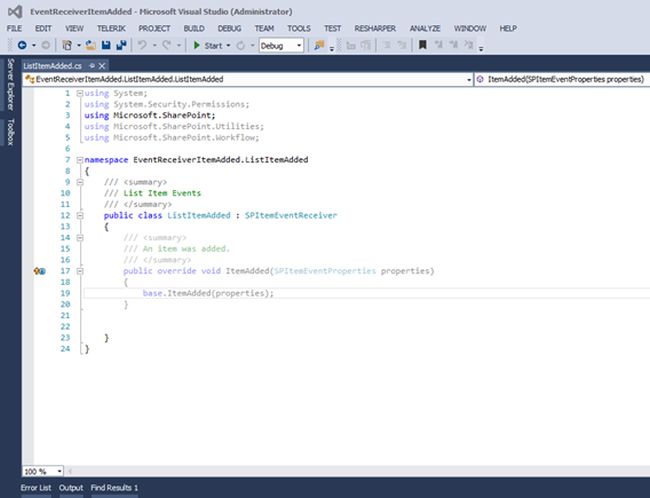The image size is (650, 498).
Task: Click the Save icon in toolbar
Action: click(106, 45)
